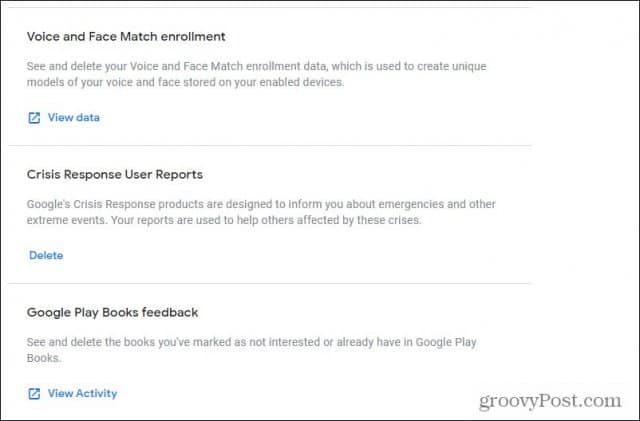Screen dimensions: 640x421
Task: Select the Voice and Face Match enrollment heading
Action: click(126, 37)
